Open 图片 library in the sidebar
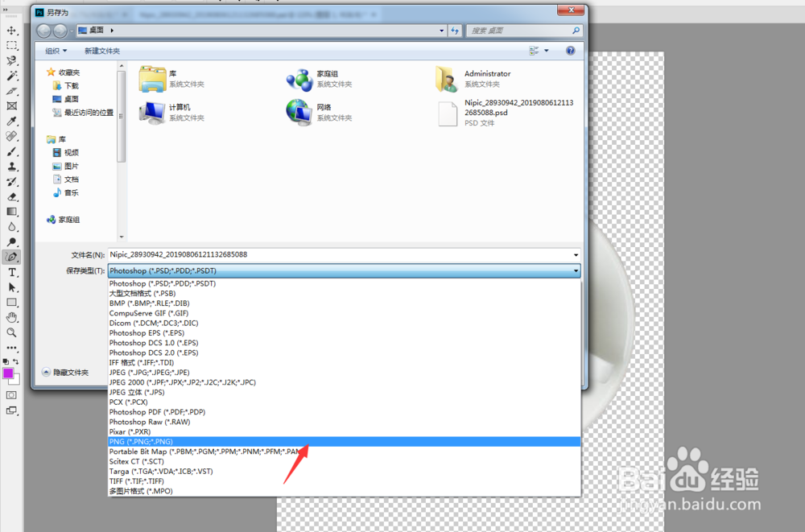Viewport: 805px width, 532px height. (x=66, y=166)
